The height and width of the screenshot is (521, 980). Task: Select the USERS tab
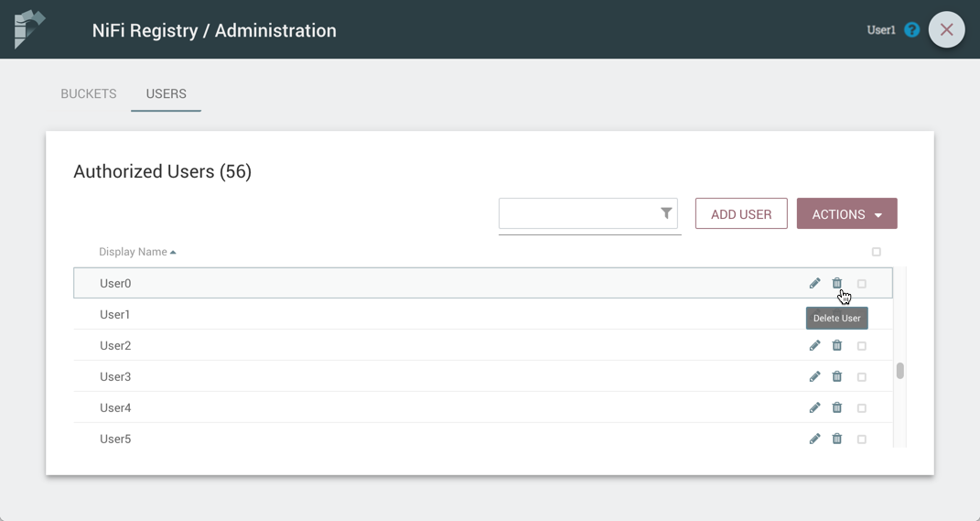[166, 94]
